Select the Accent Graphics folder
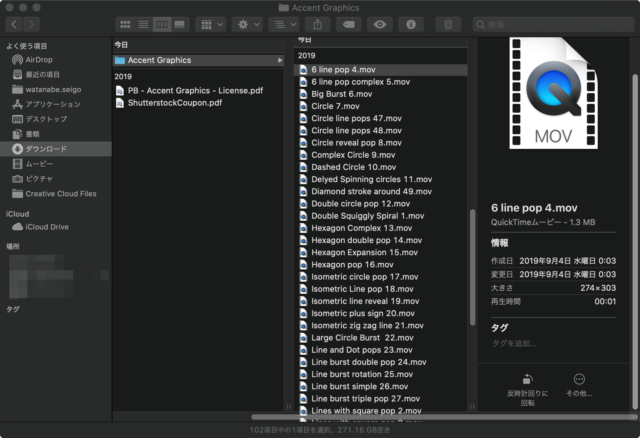 (x=198, y=60)
